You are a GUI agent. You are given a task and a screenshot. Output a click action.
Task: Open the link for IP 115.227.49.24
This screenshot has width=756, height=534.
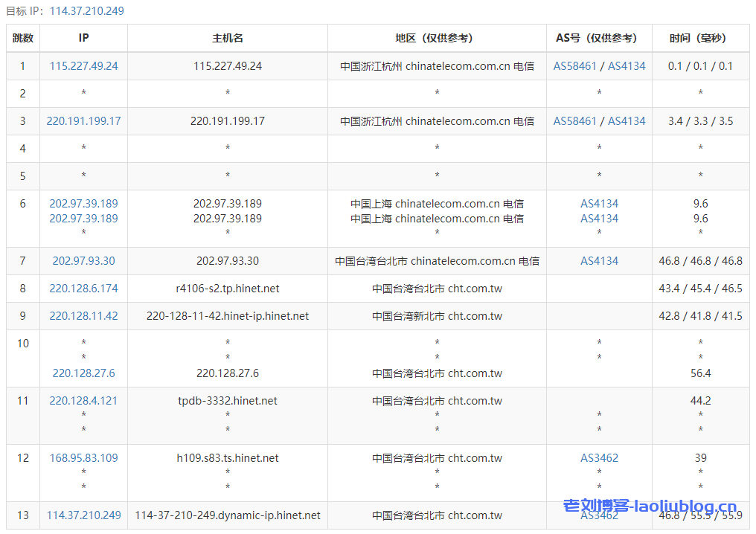coord(83,65)
